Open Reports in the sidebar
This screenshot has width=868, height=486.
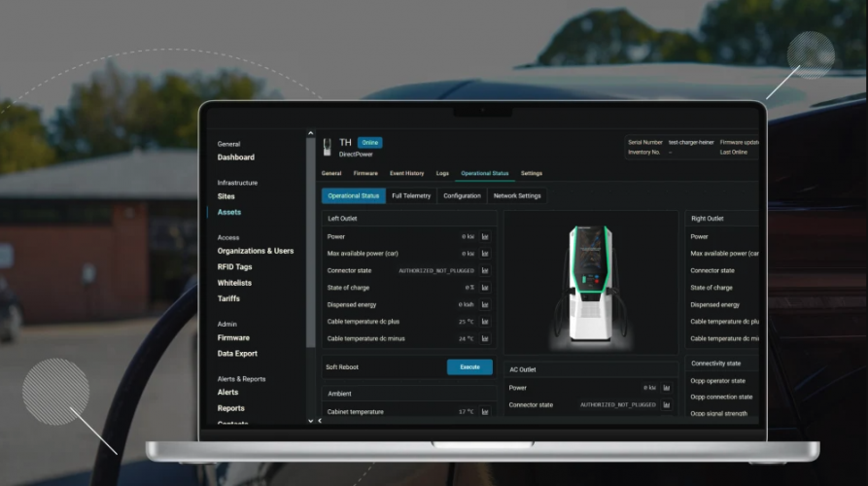(230, 408)
